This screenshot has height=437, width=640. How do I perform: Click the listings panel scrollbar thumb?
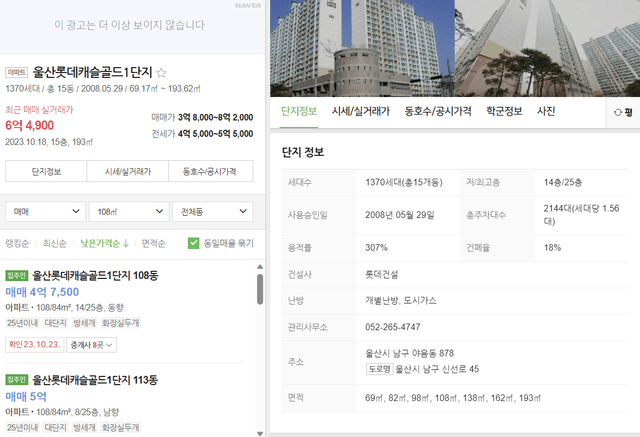(x=260, y=289)
